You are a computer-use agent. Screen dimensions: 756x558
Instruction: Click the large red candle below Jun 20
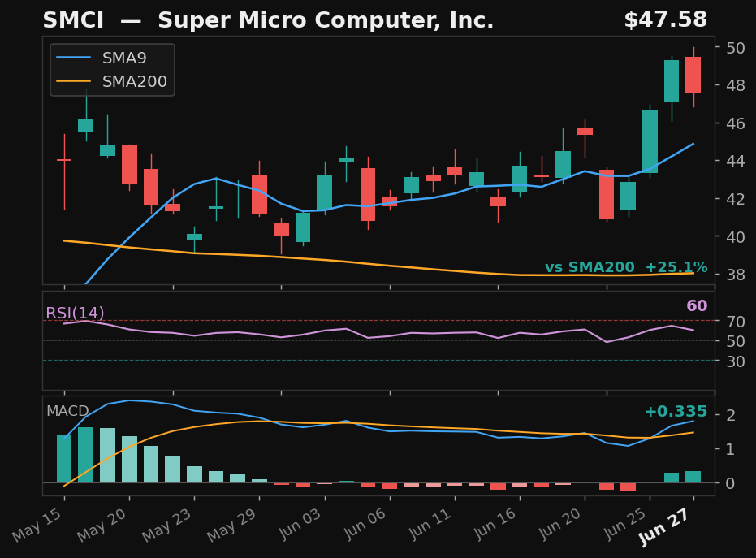pyautogui.click(x=607, y=194)
